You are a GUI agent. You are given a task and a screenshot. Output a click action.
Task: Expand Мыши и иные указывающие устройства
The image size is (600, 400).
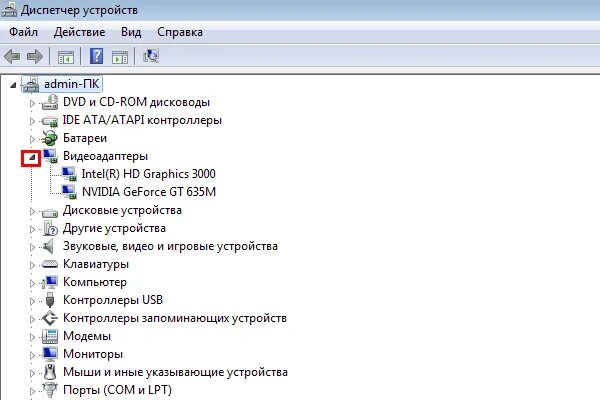point(32,373)
